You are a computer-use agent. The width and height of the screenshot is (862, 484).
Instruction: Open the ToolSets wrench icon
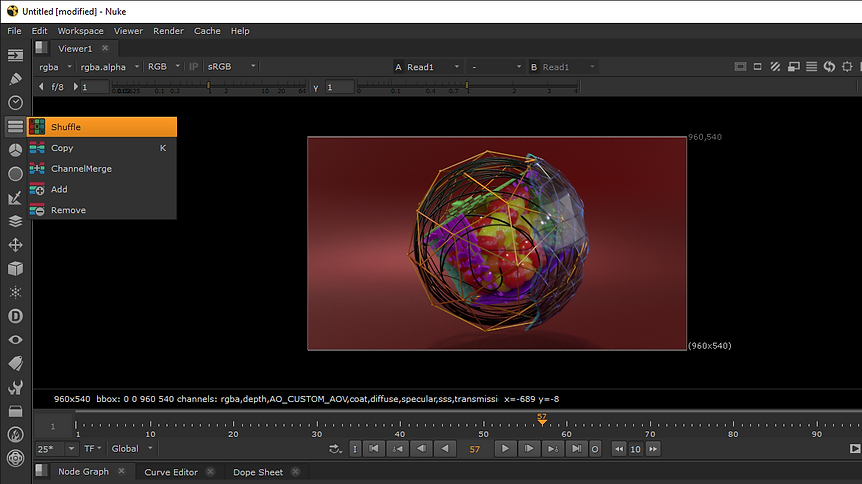click(x=15, y=387)
